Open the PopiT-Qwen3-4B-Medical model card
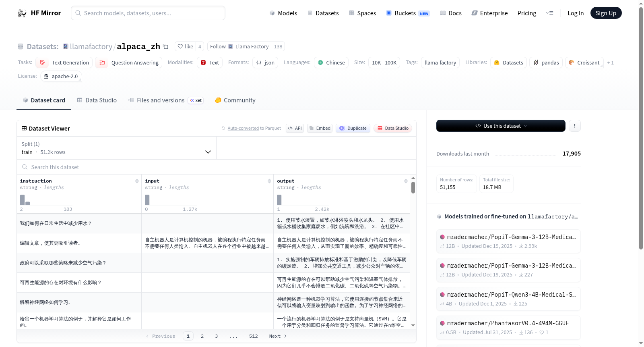Viewport: 644px width, 347px height. click(508, 299)
